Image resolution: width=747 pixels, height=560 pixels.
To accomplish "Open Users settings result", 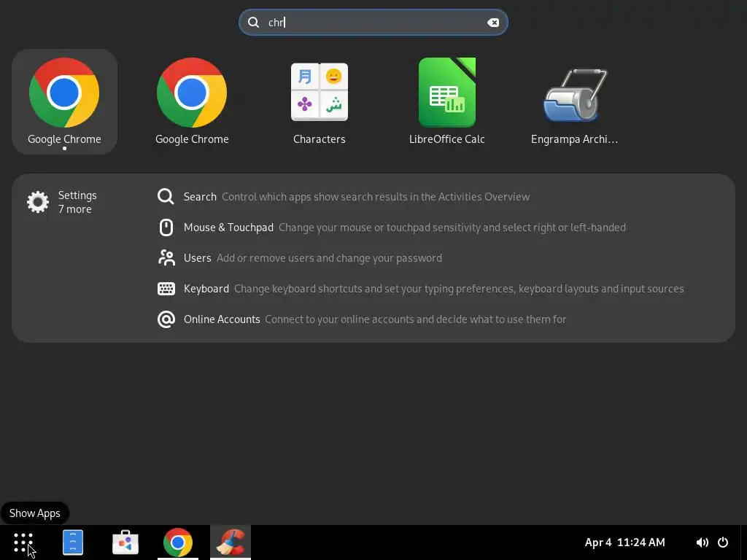I will [300, 257].
